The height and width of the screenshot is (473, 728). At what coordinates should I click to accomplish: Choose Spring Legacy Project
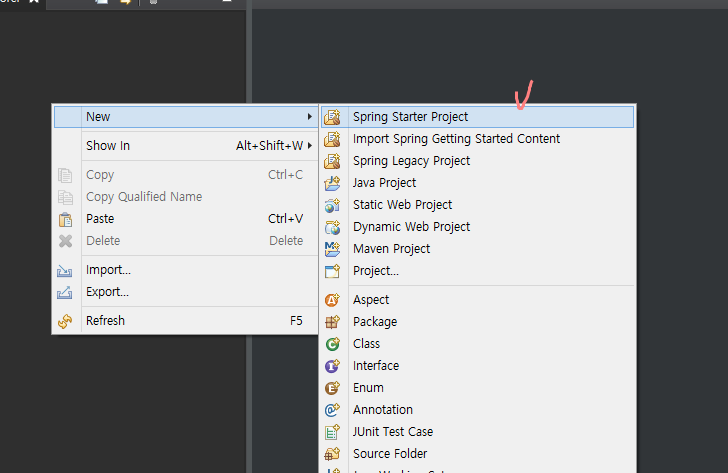(477, 161)
